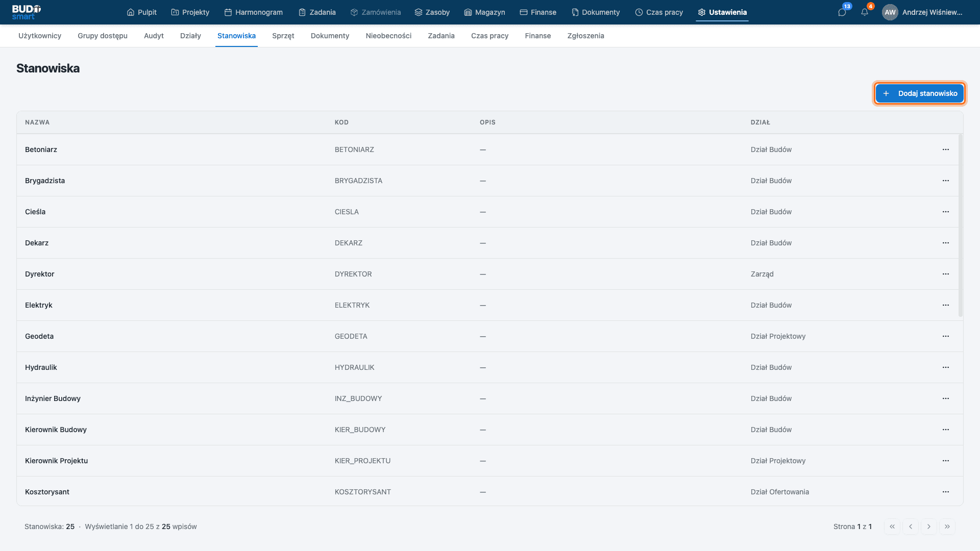This screenshot has height=551, width=980.
Task: Open Finanse in the top navigation
Action: [x=538, y=12]
